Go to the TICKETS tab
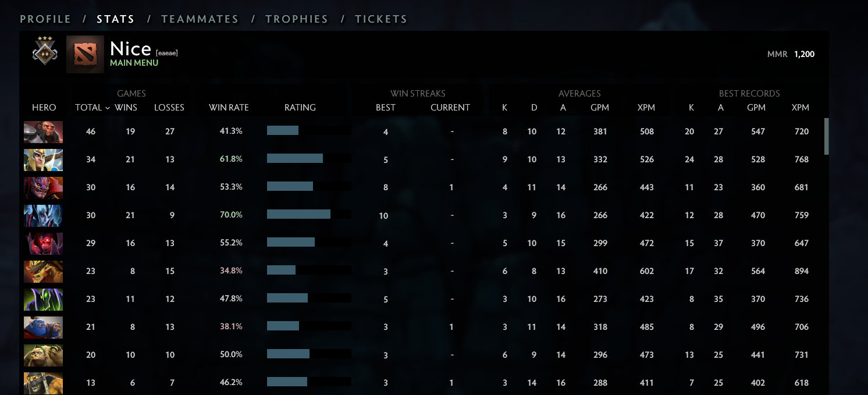This screenshot has width=868, height=395. pos(381,19)
